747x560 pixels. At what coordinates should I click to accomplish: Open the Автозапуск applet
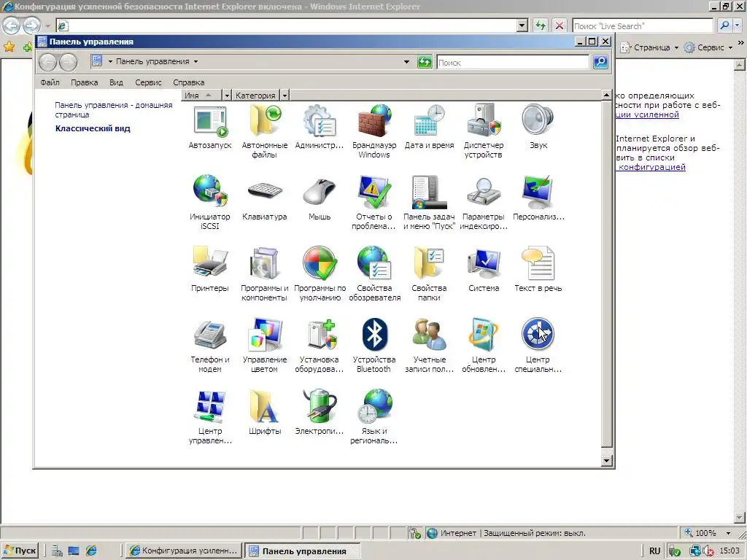tap(209, 127)
